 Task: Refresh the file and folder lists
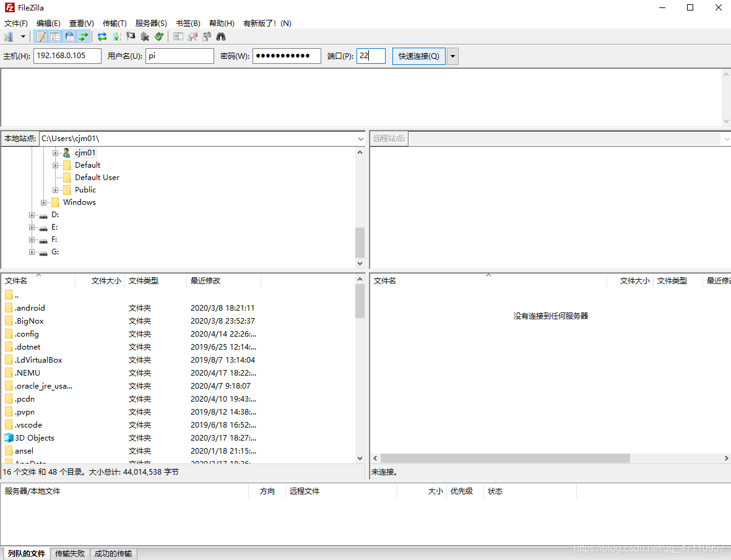tap(102, 37)
